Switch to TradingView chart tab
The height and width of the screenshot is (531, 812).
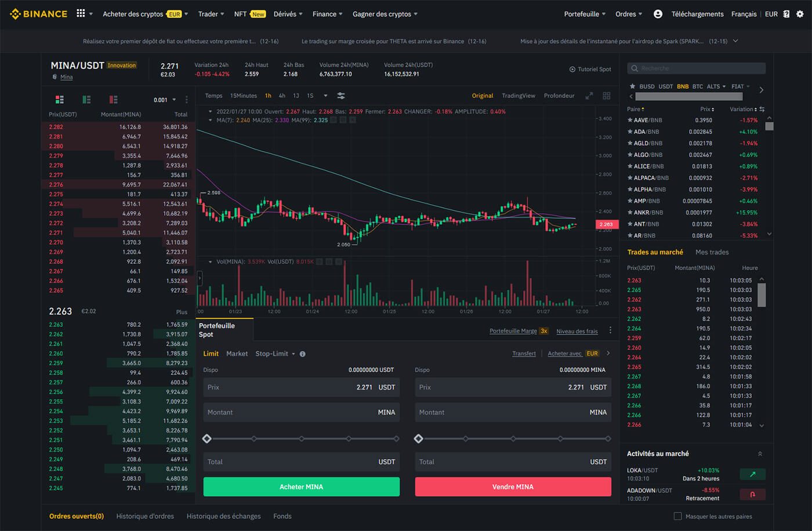point(519,96)
